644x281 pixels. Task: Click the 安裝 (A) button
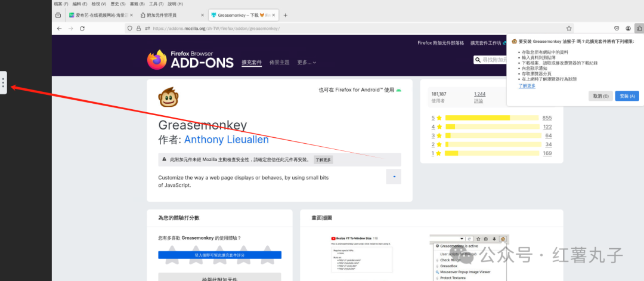[627, 95]
